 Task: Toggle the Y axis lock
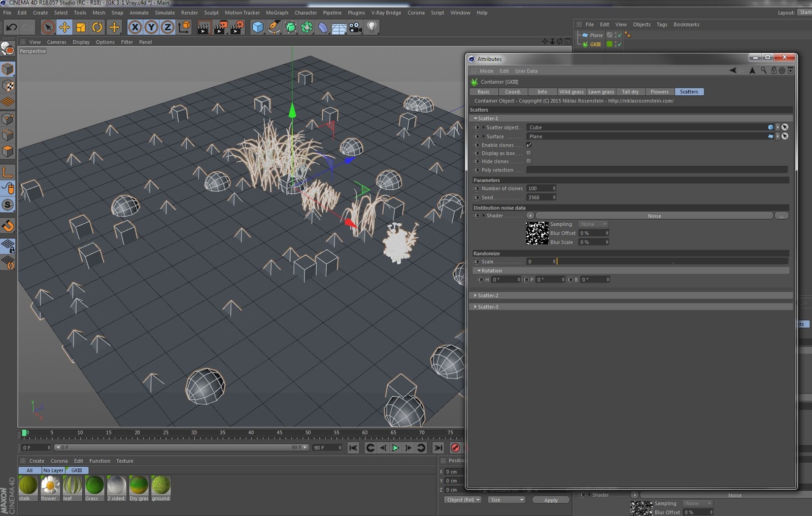tap(151, 27)
